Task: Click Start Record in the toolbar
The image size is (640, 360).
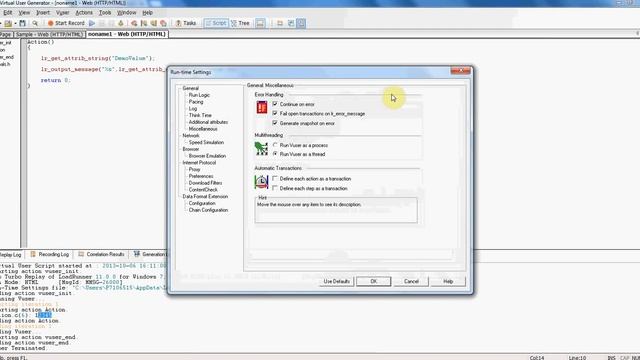Action: [x=66, y=23]
